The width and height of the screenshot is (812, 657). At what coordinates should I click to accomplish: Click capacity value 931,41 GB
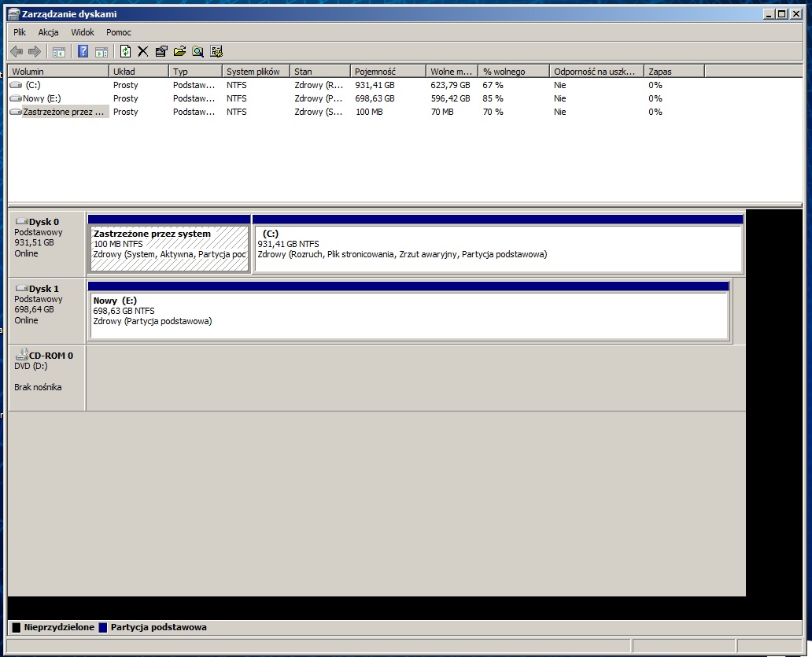pos(375,85)
